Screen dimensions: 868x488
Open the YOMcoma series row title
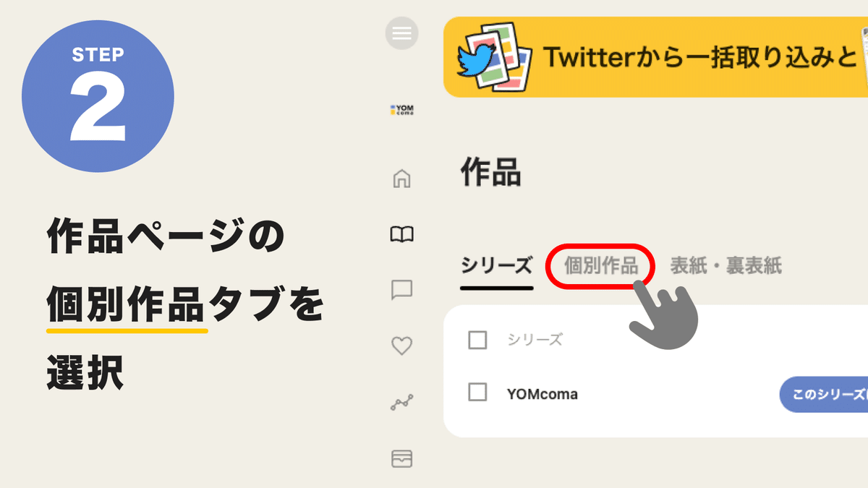click(542, 394)
